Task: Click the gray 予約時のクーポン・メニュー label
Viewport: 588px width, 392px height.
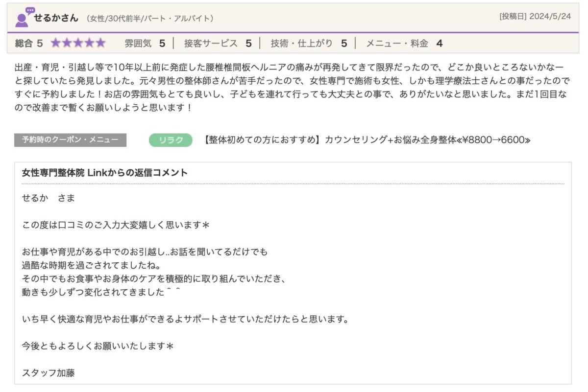Action: (x=70, y=140)
